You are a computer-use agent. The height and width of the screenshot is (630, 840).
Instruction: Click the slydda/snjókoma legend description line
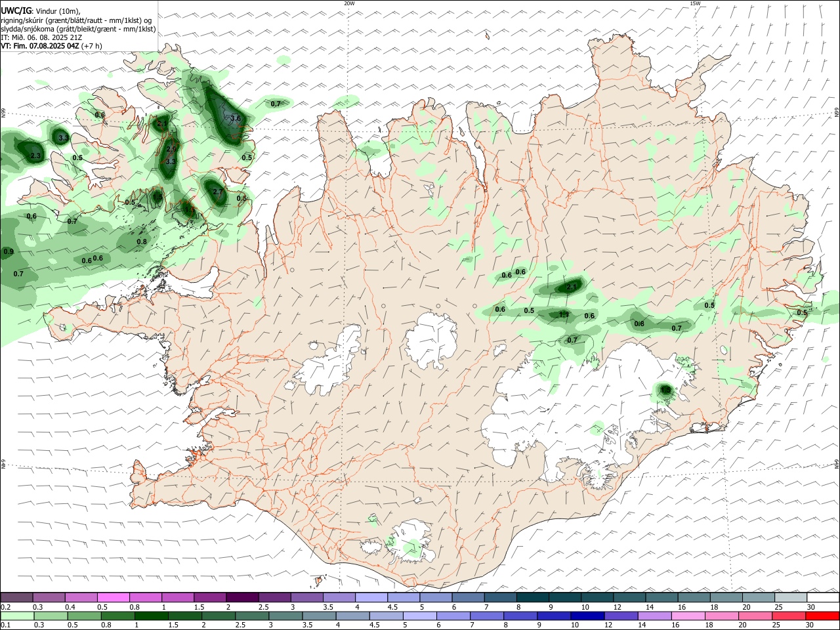coord(77,29)
